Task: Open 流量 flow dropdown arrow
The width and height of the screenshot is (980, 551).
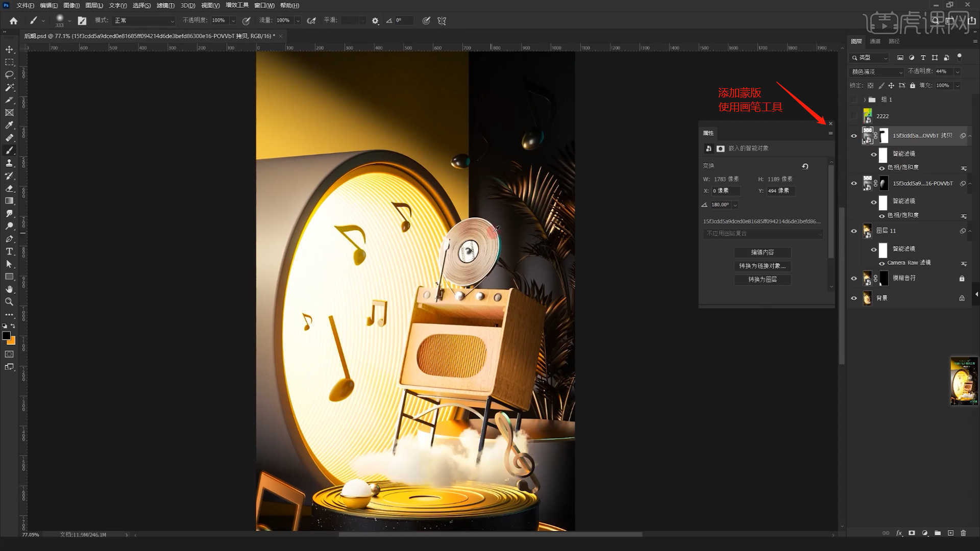Action: pos(298,21)
